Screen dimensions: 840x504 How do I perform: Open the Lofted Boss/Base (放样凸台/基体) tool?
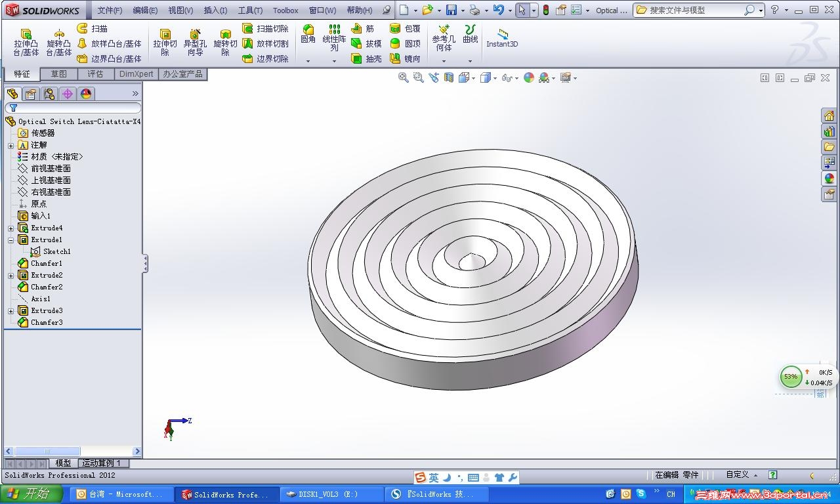click(109, 43)
